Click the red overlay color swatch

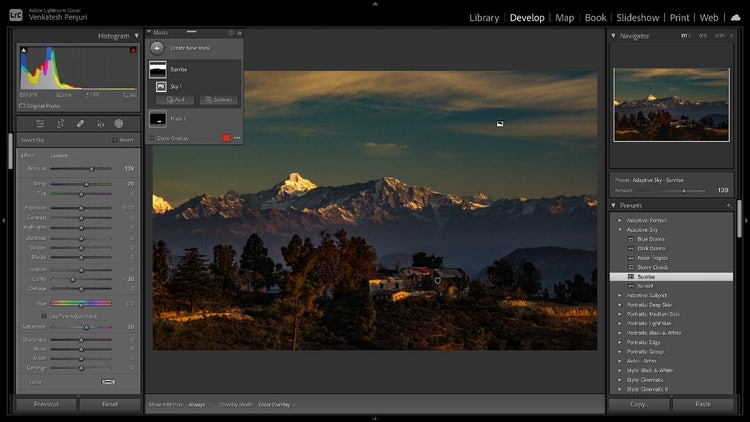(226, 138)
